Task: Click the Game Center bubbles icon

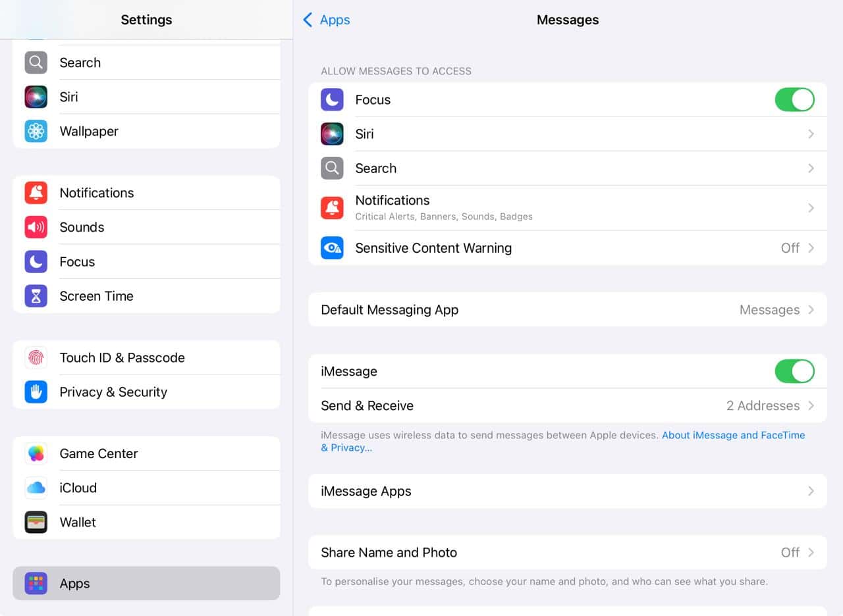Action: point(36,453)
